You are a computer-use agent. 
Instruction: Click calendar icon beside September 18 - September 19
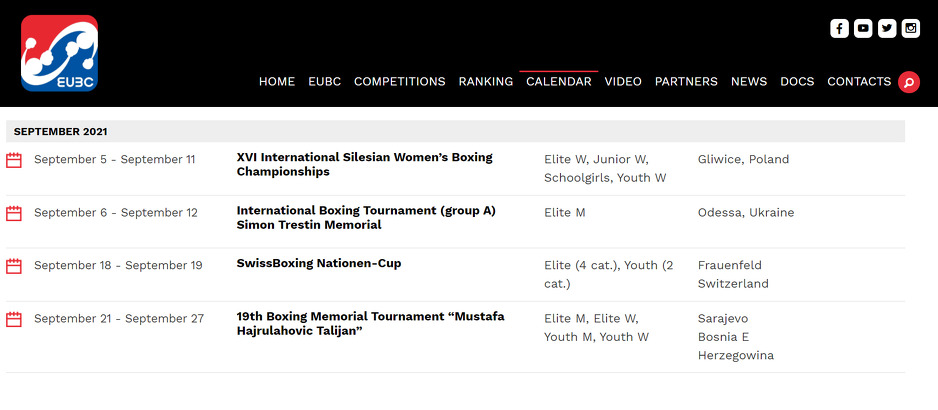[x=14, y=266]
